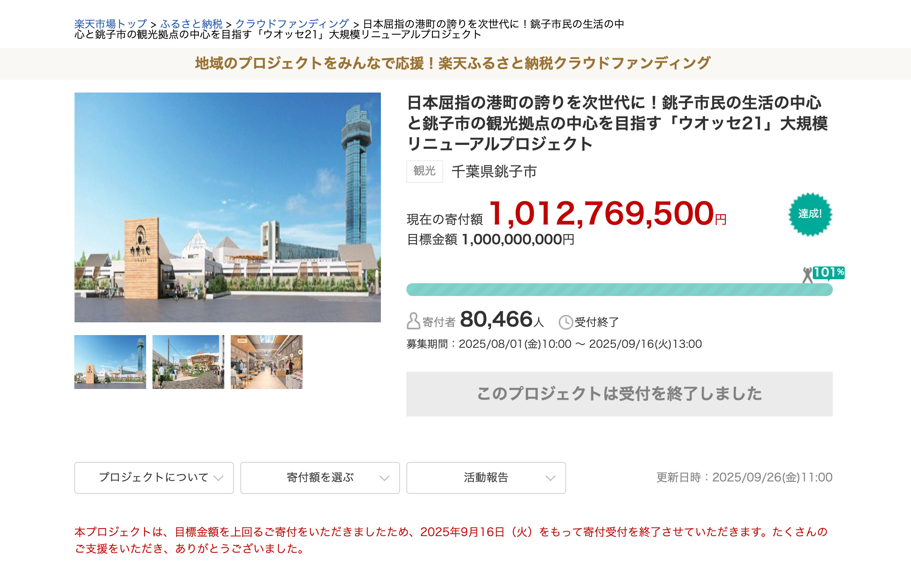911x588 pixels.
Task: Select the 観光 category tag
Action: coord(424,172)
